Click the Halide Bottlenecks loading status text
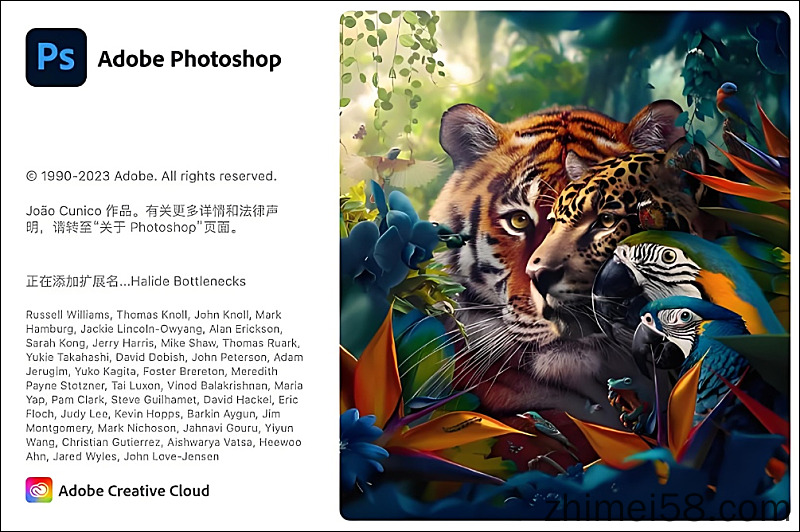The height and width of the screenshot is (532, 800). pyautogui.click(x=136, y=281)
